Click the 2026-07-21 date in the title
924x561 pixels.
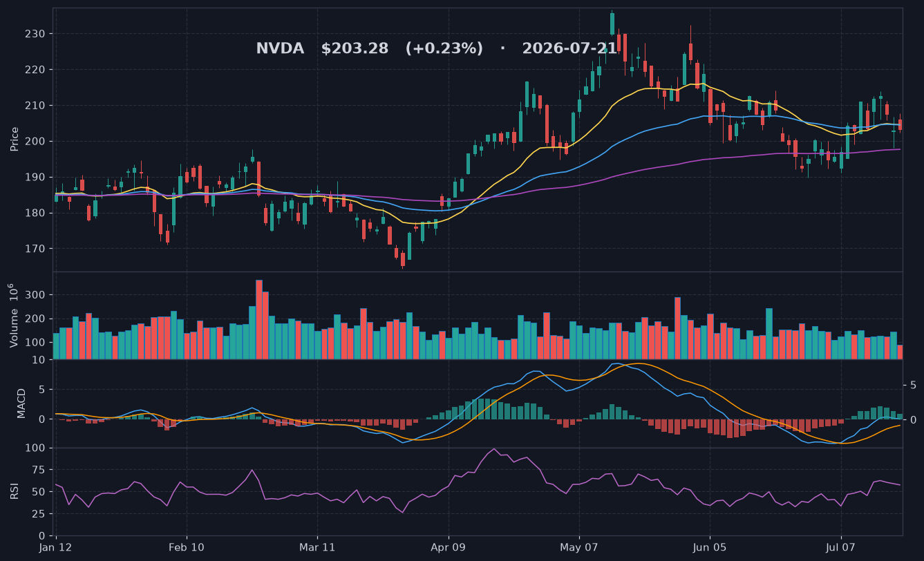(x=569, y=49)
